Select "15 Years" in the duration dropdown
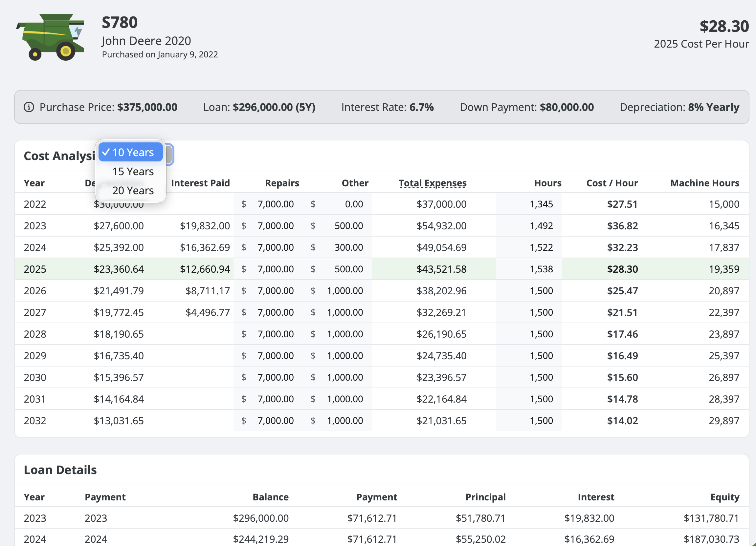 [133, 171]
